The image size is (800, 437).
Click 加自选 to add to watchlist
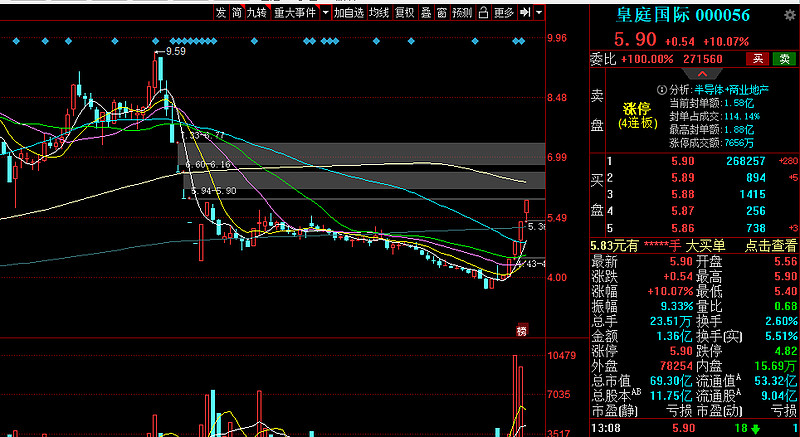[x=349, y=13]
